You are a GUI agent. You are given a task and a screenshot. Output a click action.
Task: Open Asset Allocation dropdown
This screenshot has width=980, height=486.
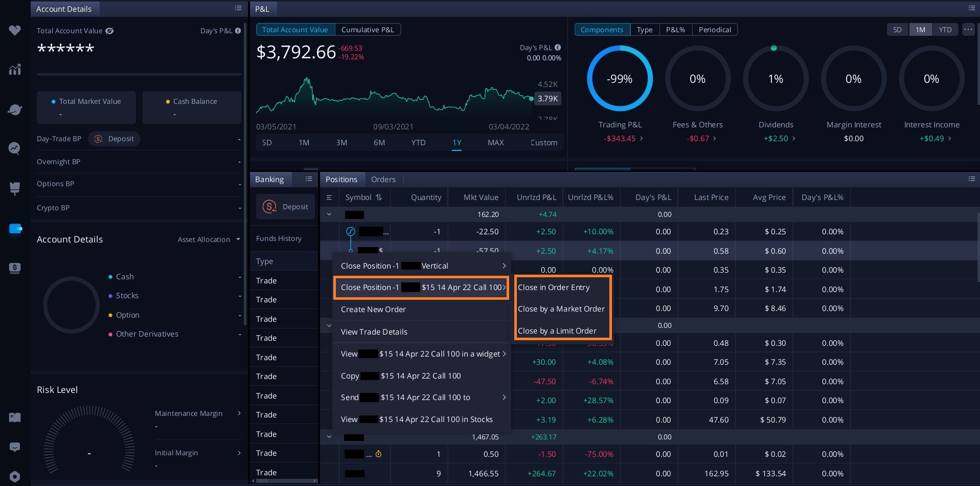pos(209,239)
